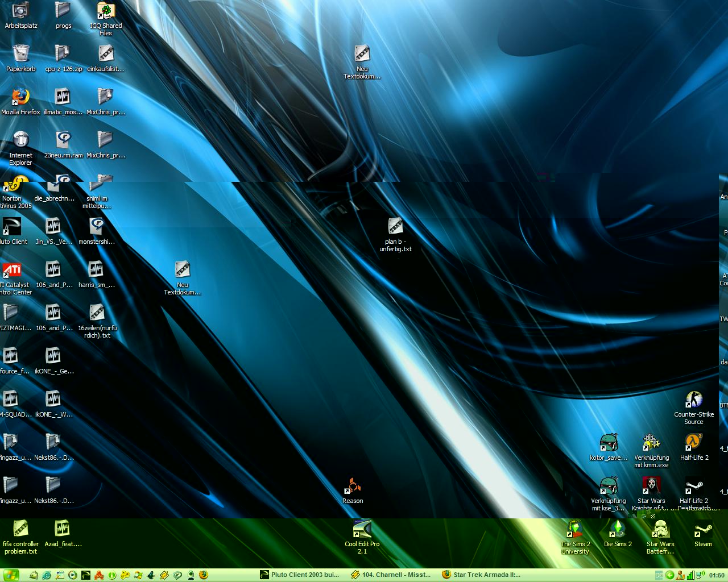The image size is (728, 582).
Task: Open the Arbeitsplatz desktop icon
Action: pos(20,11)
